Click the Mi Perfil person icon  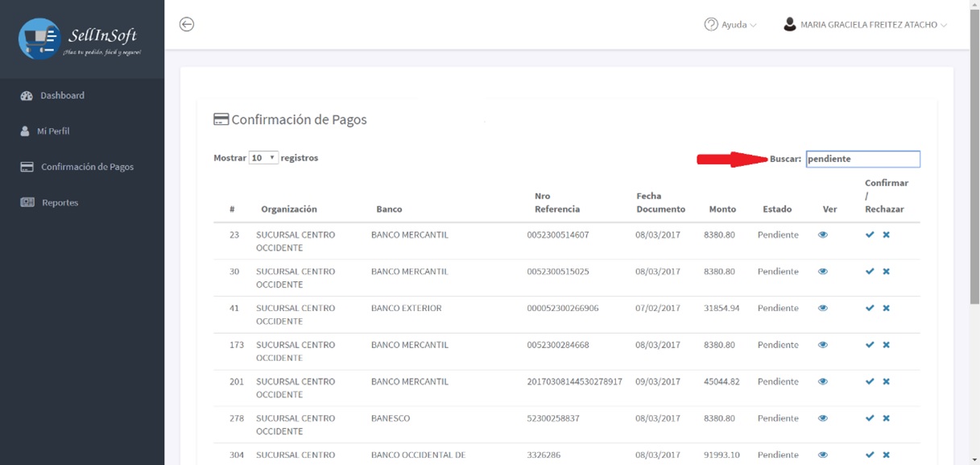(x=25, y=131)
